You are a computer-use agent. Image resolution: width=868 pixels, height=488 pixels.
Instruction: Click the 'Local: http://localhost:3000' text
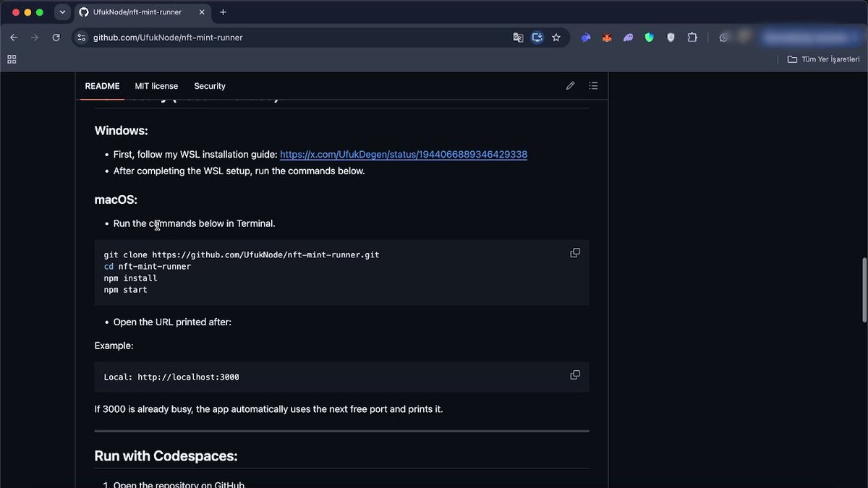click(171, 377)
